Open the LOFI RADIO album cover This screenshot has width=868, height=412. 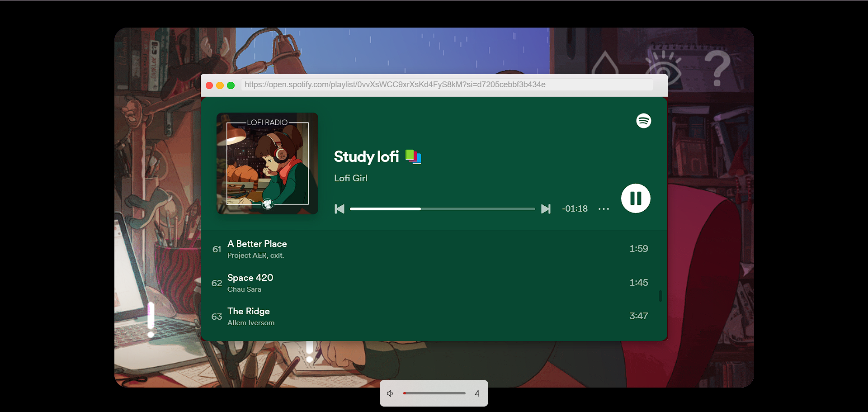[267, 163]
